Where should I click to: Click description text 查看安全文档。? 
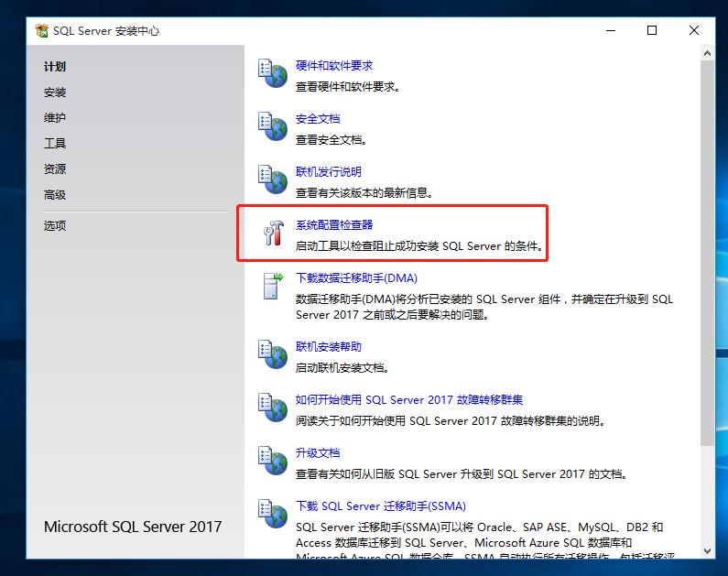click(331, 140)
